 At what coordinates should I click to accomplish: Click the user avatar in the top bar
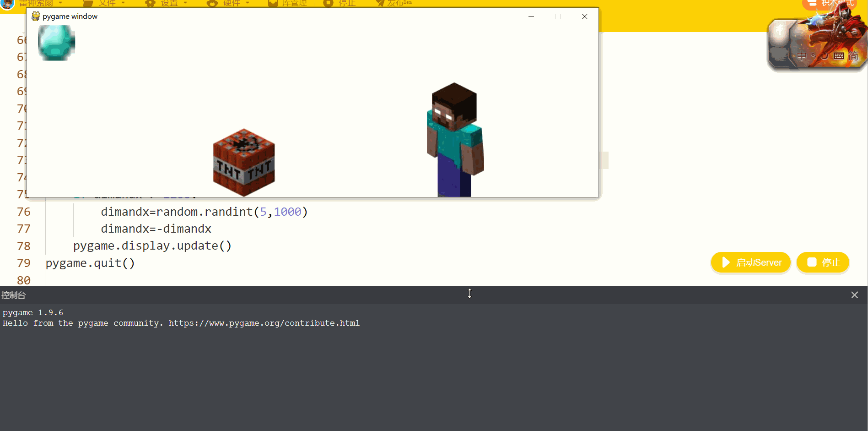point(7,4)
